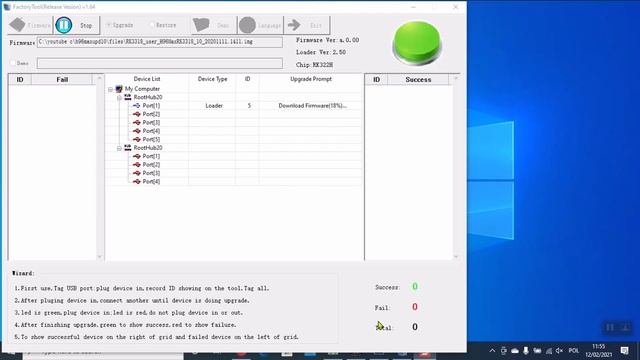Click Success list scrollbar down arrow
Viewport: 640px width, 360px height.
tap(456, 257)
